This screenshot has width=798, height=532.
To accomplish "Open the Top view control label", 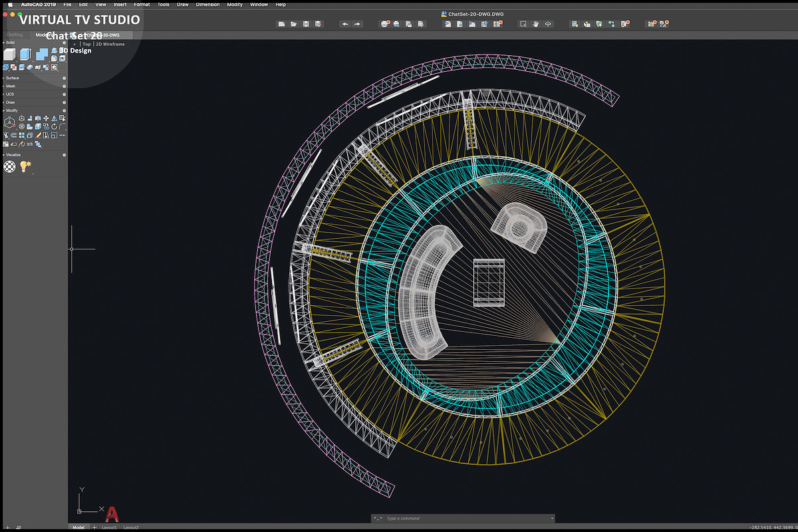I will (86, 45).
